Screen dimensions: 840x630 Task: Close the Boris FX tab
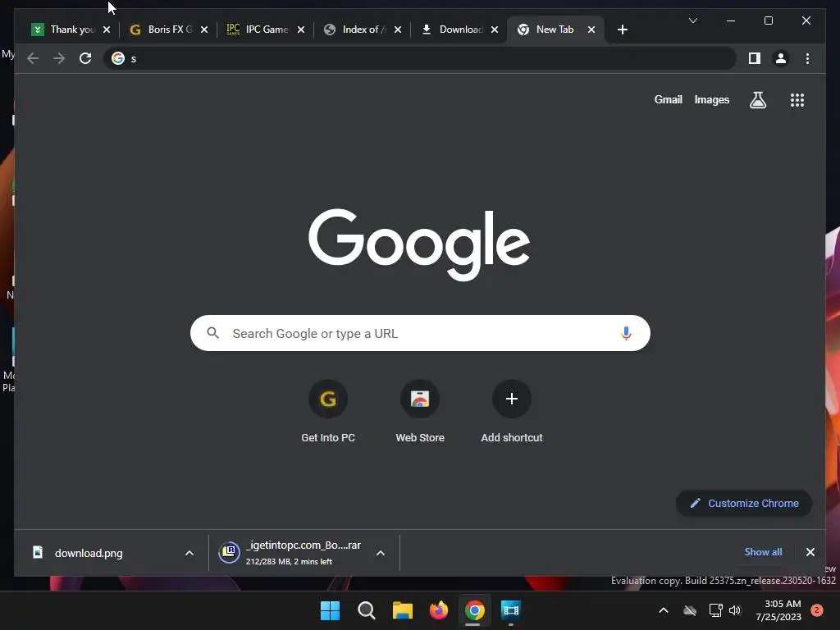[203, 30]
